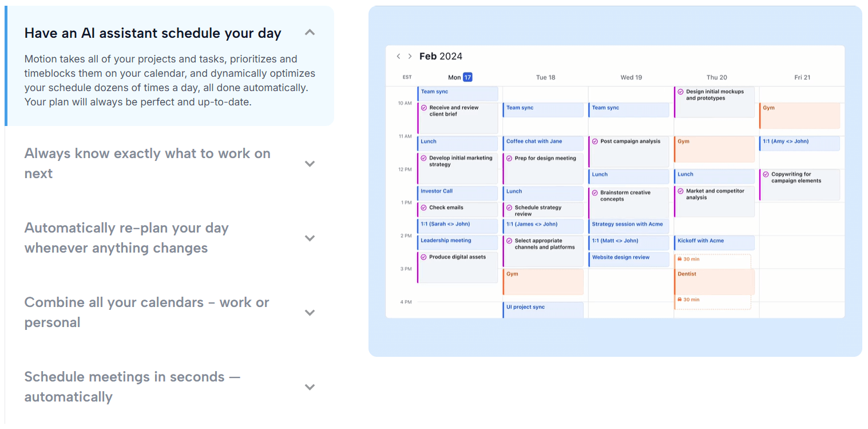
Task: Mark Develop initial marketing strategy as complete
Action: coord(423,158)
